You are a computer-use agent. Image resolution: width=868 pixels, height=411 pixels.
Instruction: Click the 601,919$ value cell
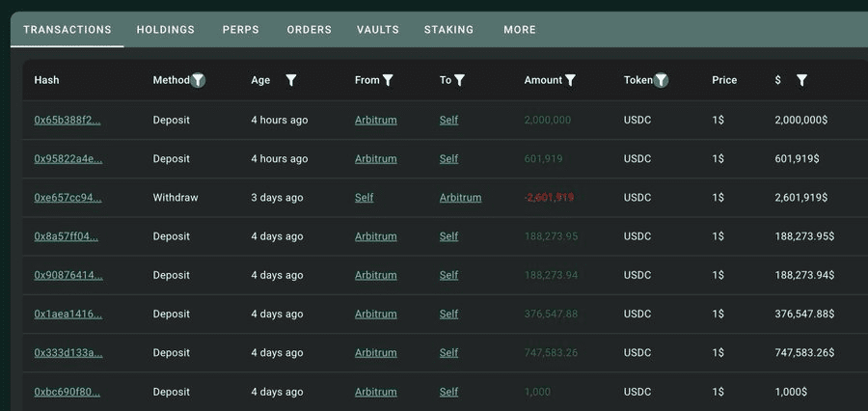point(798,159)
